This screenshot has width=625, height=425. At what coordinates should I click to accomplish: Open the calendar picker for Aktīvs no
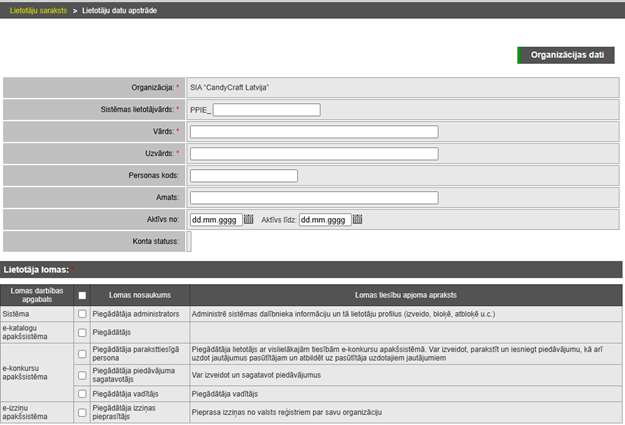250,220
